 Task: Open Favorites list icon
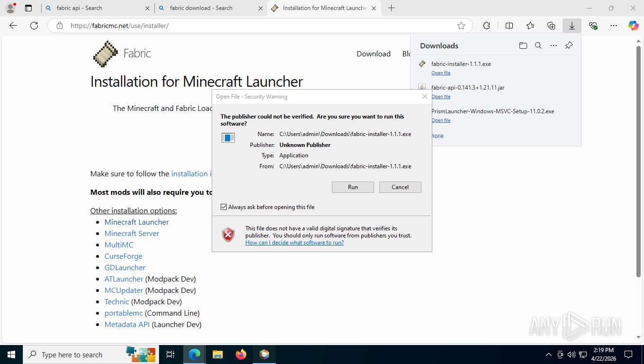tap(530, 26)
